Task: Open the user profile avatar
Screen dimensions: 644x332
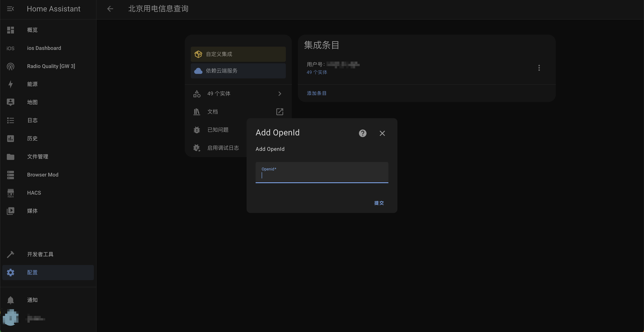Action: click(x=10, y=318)
